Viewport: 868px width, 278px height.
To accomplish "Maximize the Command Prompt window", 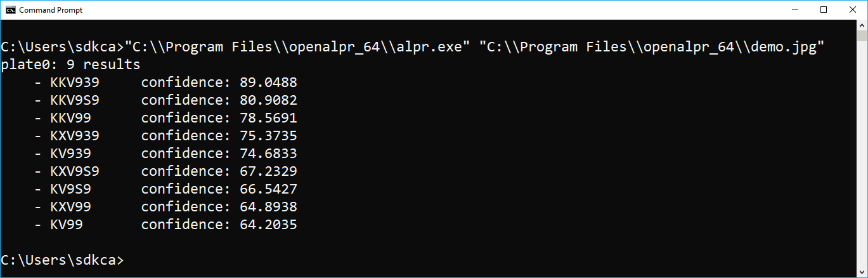I will [x=824, y=10].
